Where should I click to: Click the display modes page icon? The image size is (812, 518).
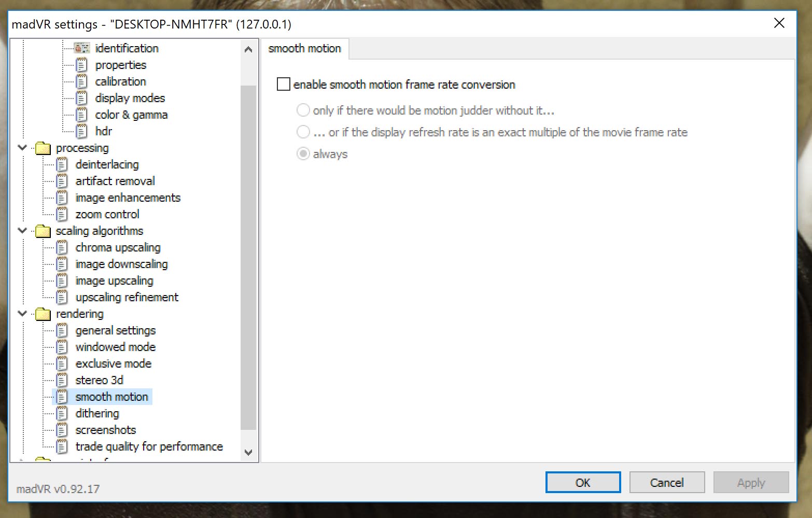point(81,98)
